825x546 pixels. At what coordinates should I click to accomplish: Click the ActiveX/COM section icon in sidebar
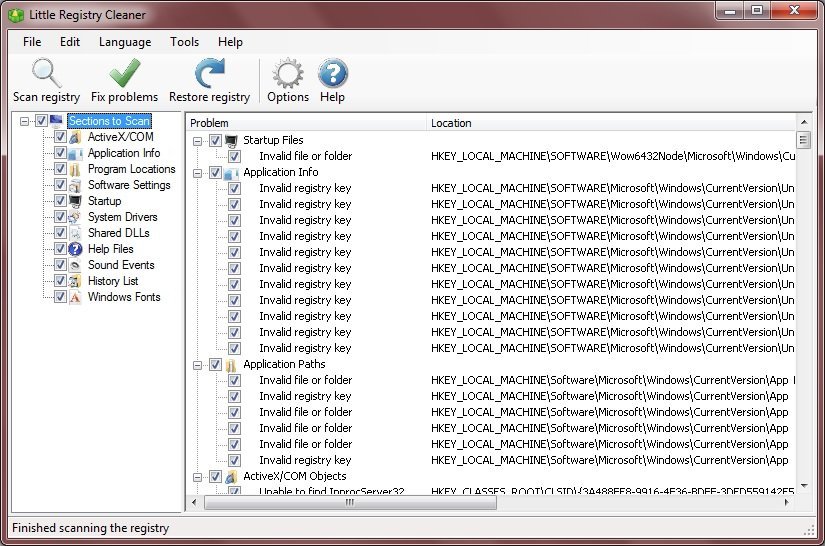point(75,137)
